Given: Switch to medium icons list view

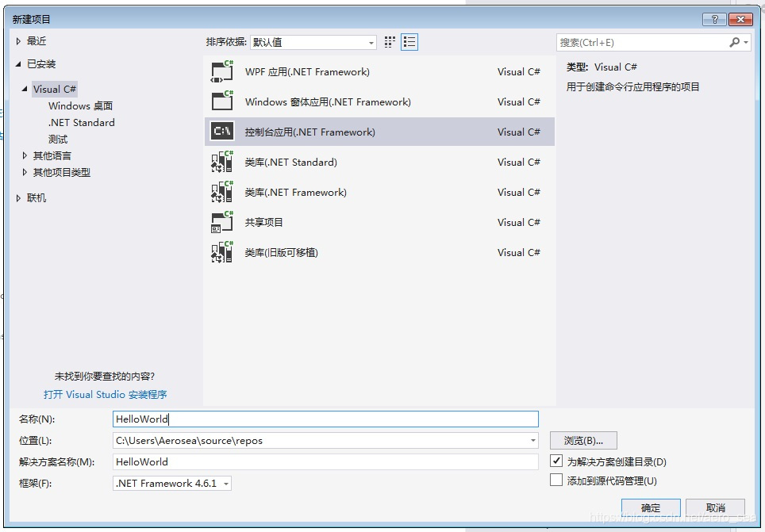Looking at the screenshot, I should 409,42.
